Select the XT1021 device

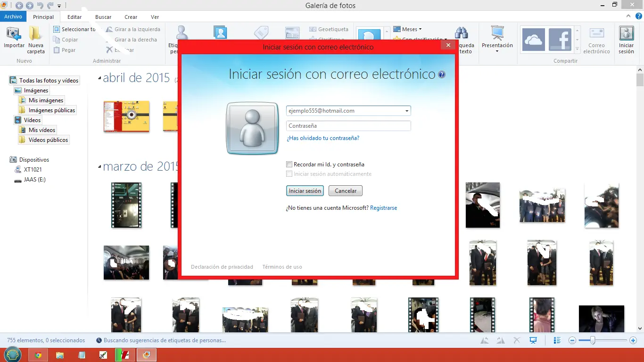pyautogui.click(x=28, y=170)
